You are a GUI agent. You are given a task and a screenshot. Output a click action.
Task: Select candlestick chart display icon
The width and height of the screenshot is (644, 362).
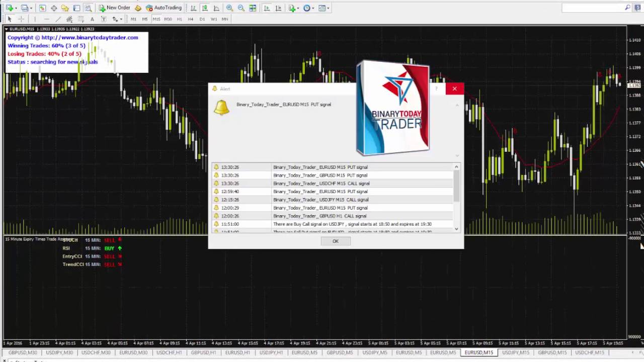click(205, 8)
